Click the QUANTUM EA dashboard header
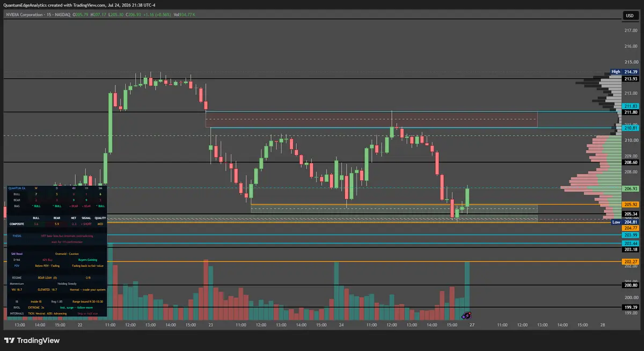The height and width of the screenshot is (351, 644). pos(16,188)
